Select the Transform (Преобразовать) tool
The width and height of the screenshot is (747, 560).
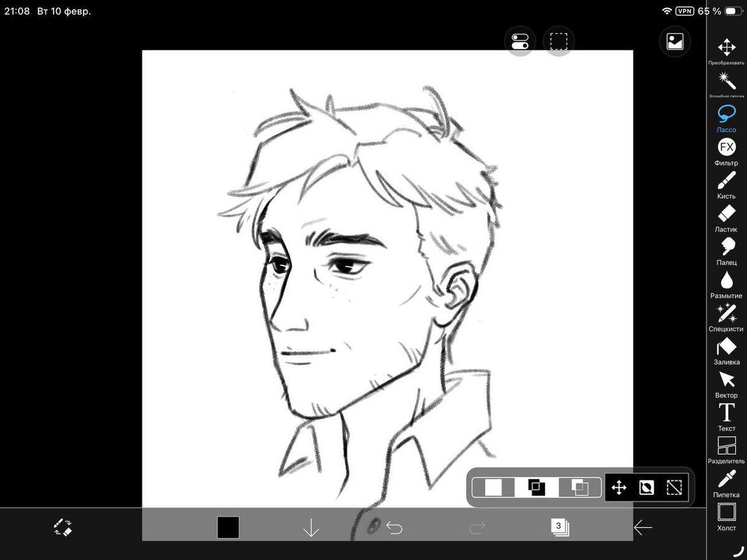pyautogui.click(x=726, y=51)
